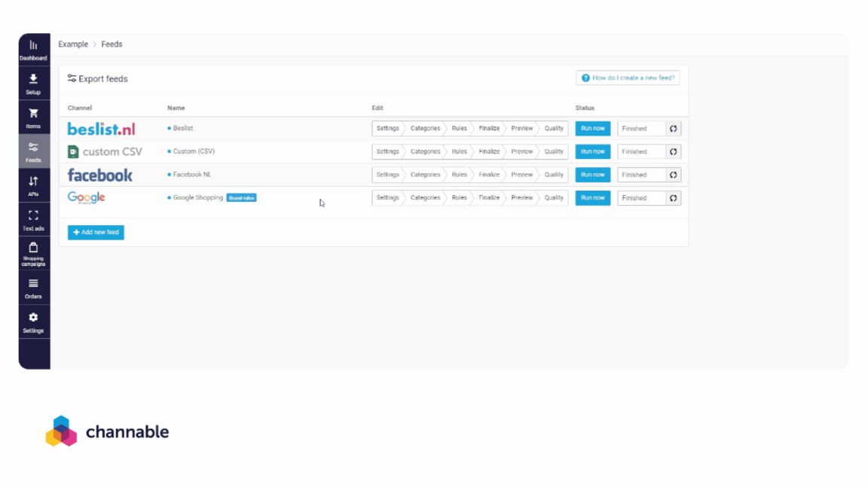Click the Google channel logo
Screen dimensions: 868x488
[87, 197]
